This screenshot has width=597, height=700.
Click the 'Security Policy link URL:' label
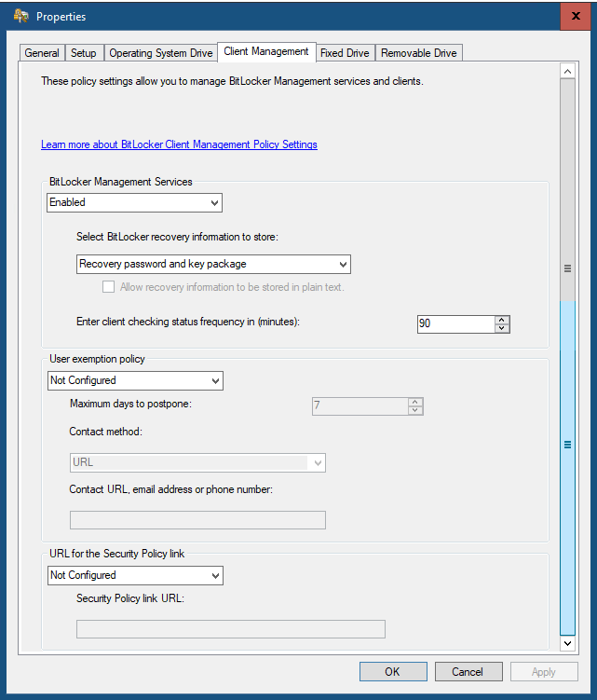130,598
